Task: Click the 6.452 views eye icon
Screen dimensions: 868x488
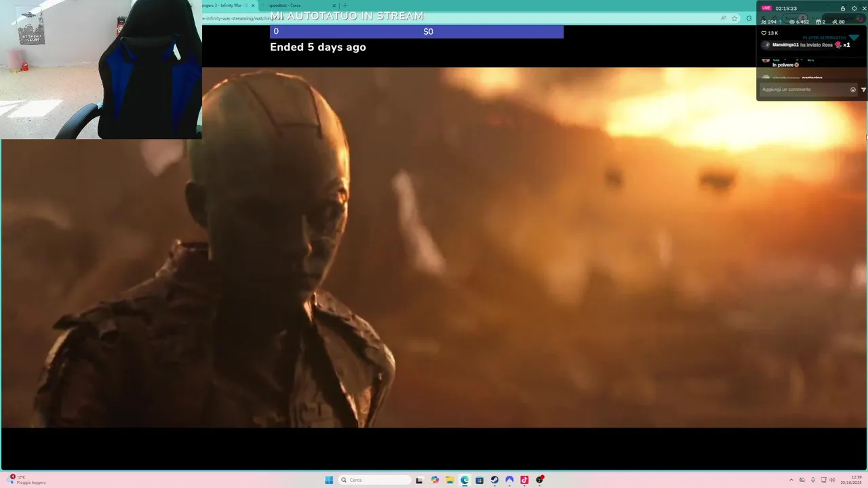Action: pyautogui.click(x=792, y=22)
